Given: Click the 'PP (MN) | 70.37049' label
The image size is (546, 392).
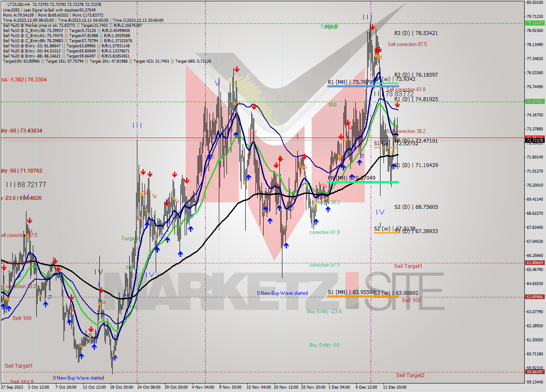Looking at the screenshot, I should pos(351,178).
